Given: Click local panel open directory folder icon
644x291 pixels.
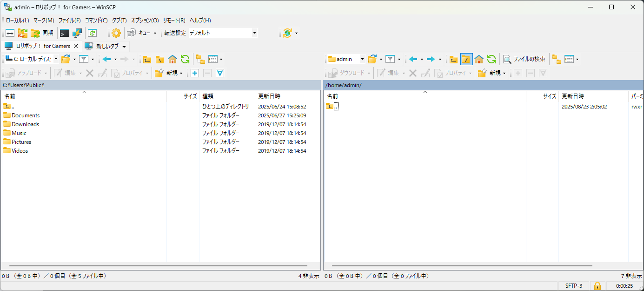Looking at the screenshot, I should pos(66,59).
